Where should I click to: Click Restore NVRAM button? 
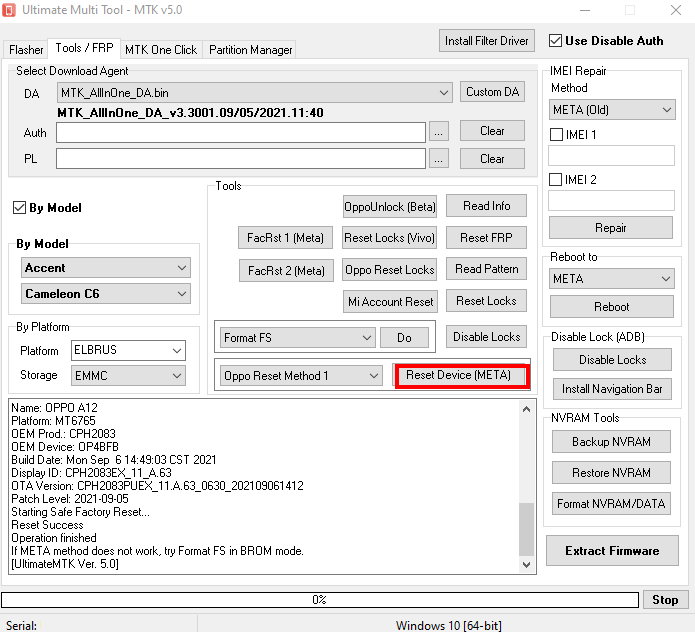pyautogui.click(x=611, y=472)
